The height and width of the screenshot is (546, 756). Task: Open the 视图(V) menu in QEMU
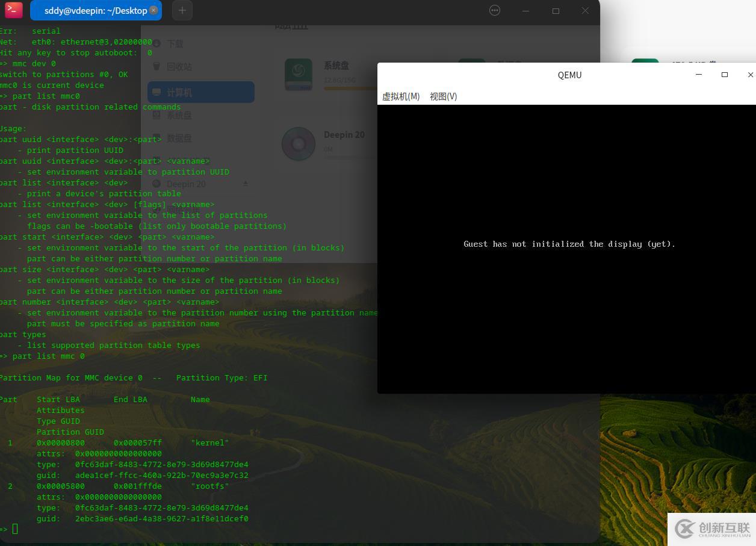[444, 96]
